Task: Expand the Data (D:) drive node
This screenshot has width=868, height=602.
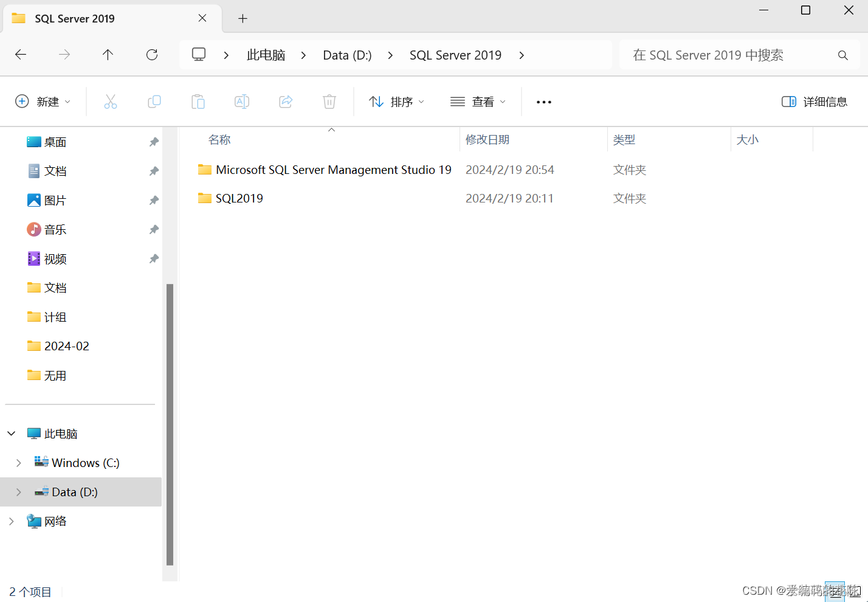Action: click(19, 492)
